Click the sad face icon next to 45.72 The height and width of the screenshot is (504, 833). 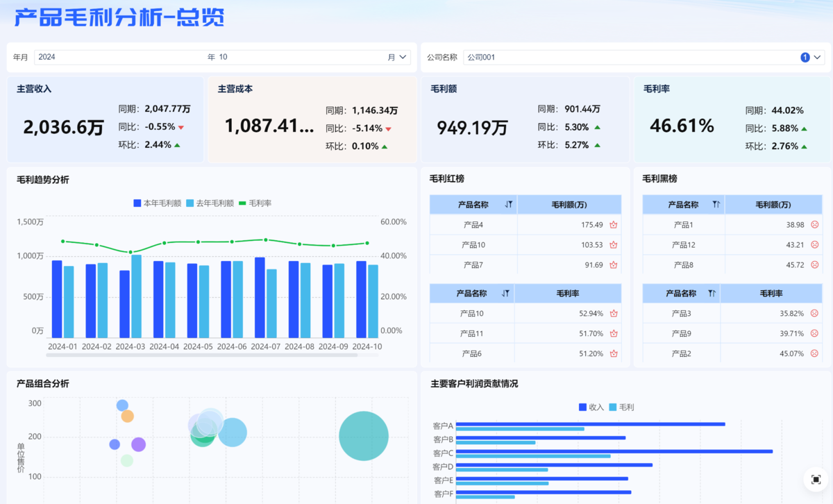(815, 265)
